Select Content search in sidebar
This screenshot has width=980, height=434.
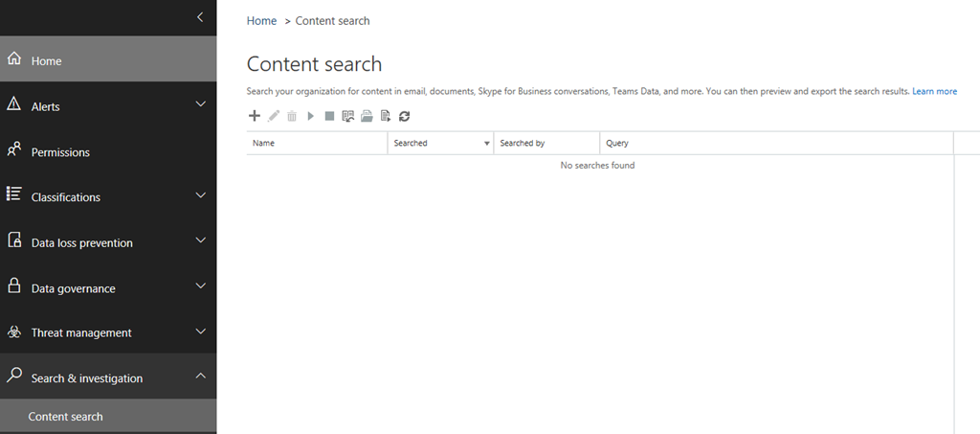pyautogui.click(x=66, y=417)
